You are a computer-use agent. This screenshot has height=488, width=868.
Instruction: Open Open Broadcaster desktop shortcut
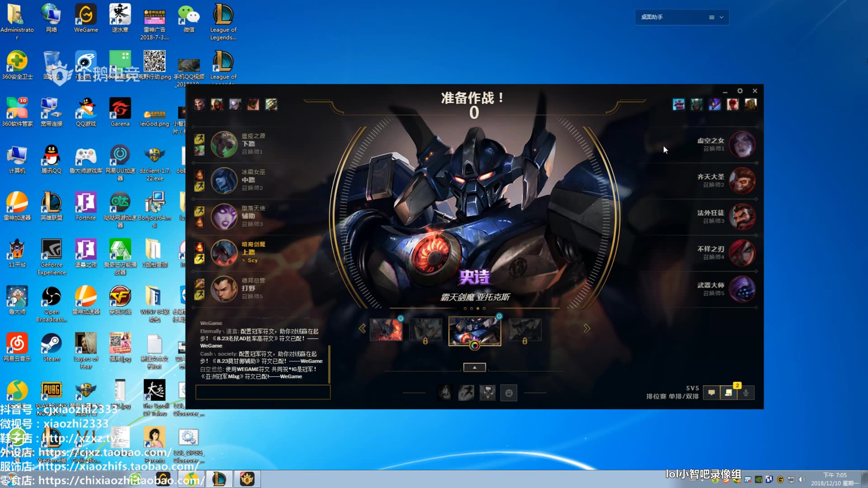click(52, 304)
